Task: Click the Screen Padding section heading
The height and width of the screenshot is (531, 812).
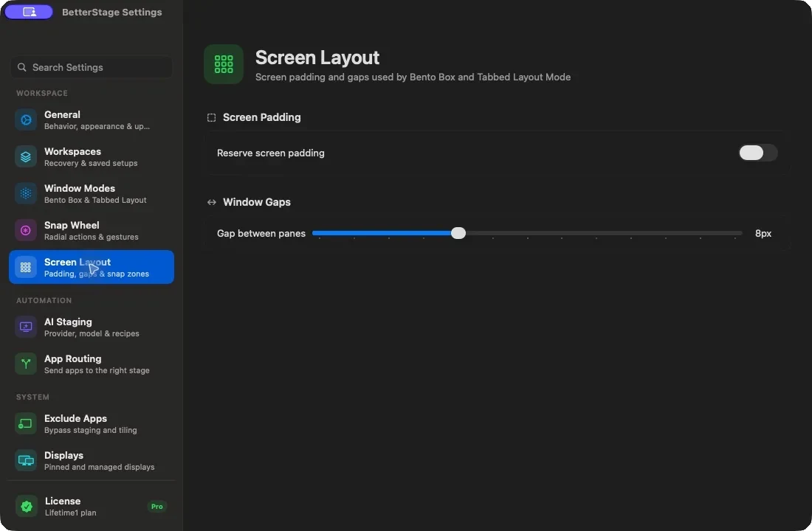Action: tap(261, 117)
